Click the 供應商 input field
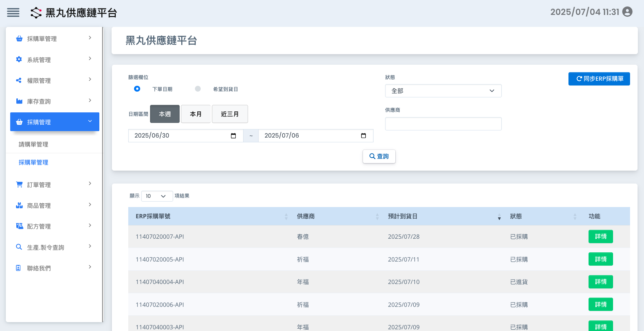 pos(443,124)
